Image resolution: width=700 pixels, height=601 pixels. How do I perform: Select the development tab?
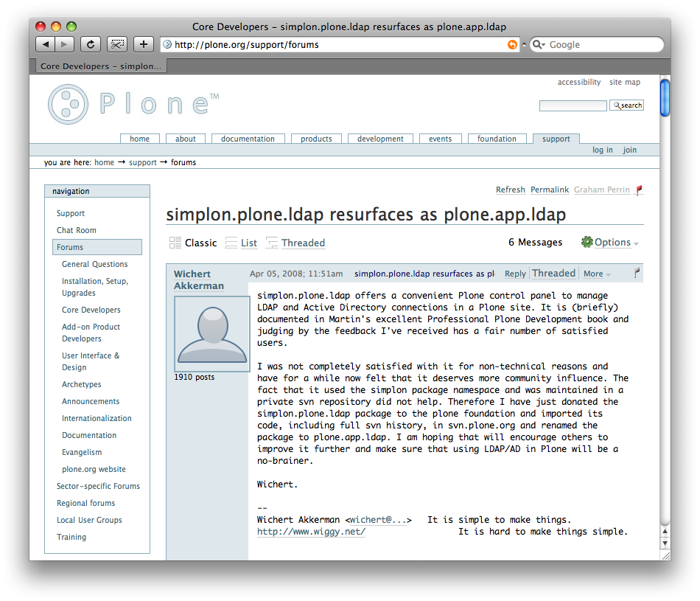(x=380, y=139)
